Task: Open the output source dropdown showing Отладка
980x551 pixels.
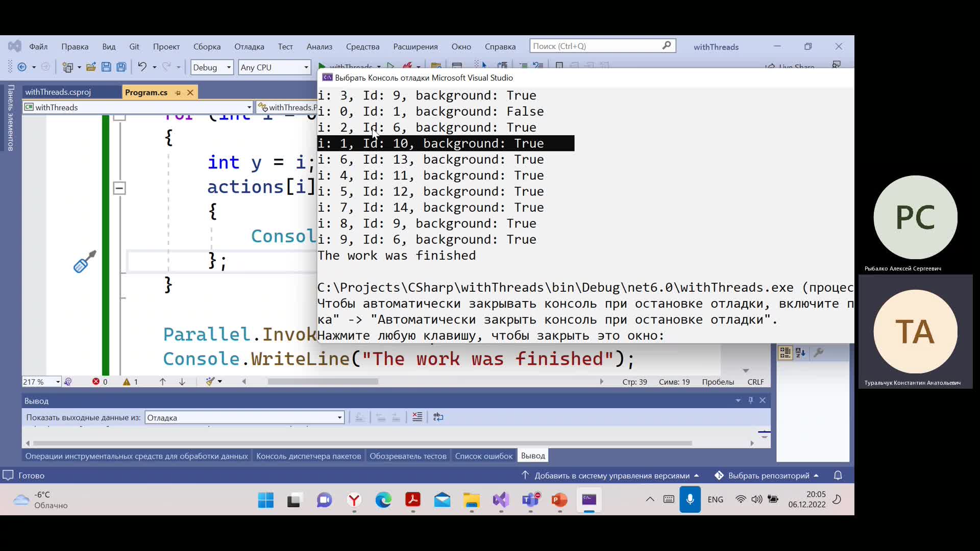Action: (244, 417)
